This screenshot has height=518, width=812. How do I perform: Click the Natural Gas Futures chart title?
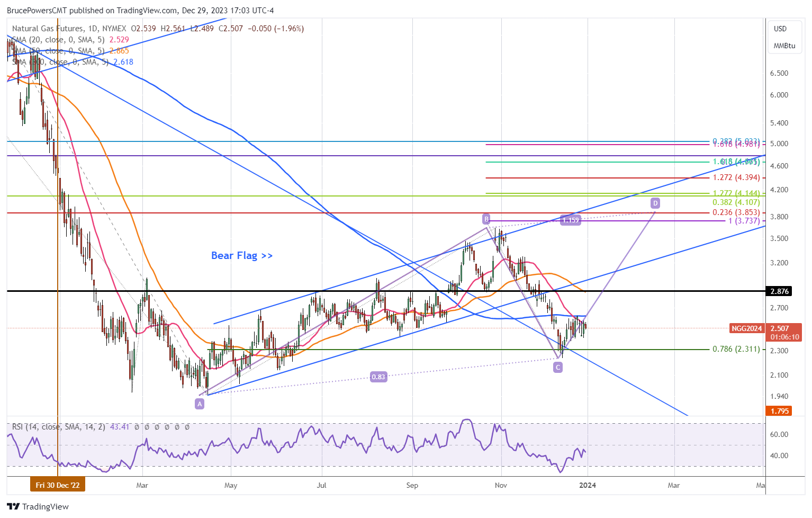click(x=48, y=29)
